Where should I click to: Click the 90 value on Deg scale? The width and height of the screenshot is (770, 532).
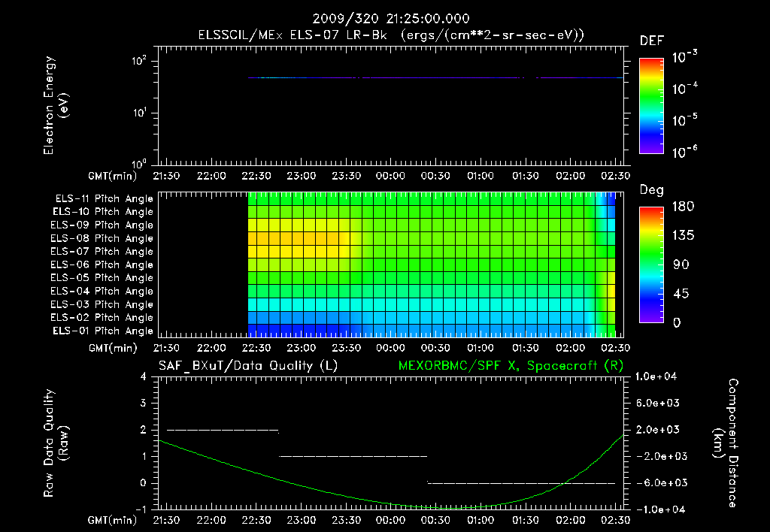click(x=681, y=265)
